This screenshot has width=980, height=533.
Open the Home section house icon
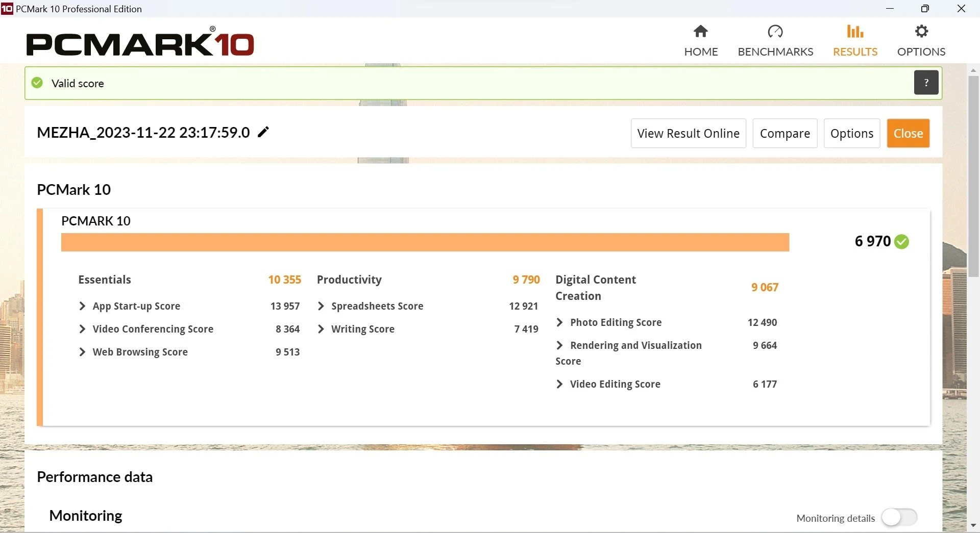[x=701, y=32]
